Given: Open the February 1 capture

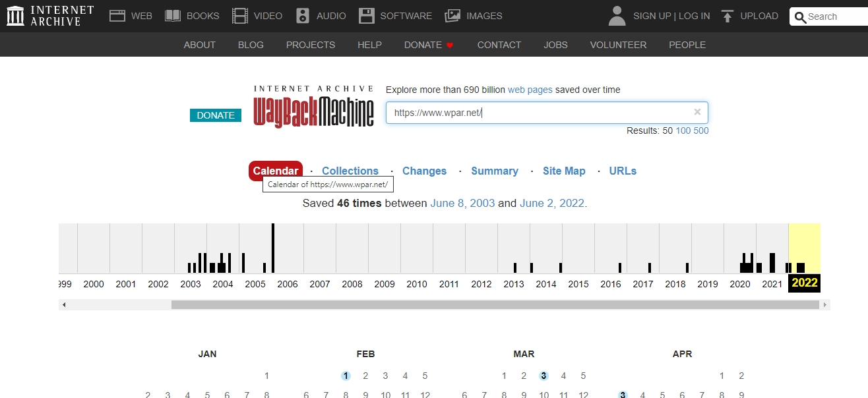Looking at the screenshot, I should tap(346, 376).
